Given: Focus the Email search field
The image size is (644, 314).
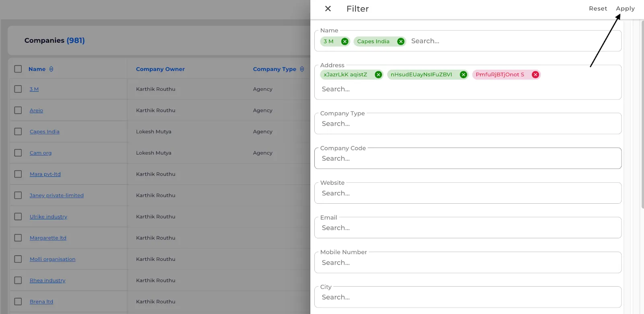Looking at the screenshot, I should pyautogui.click(x=468, y=228).
